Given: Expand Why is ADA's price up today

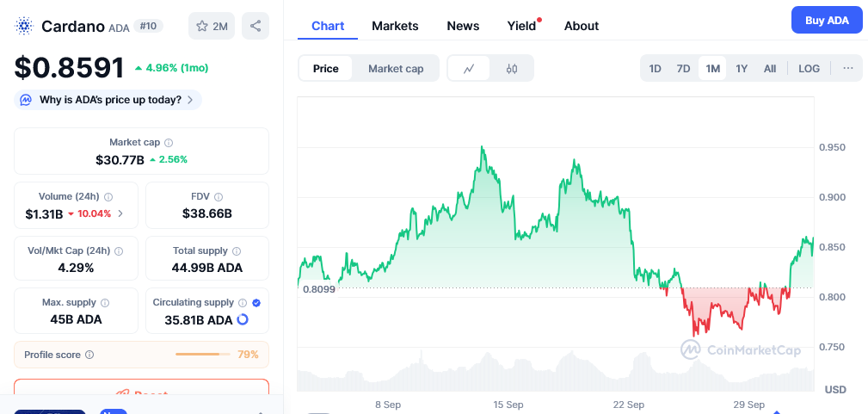Looking at the screenshot, I should click(108, 100).
